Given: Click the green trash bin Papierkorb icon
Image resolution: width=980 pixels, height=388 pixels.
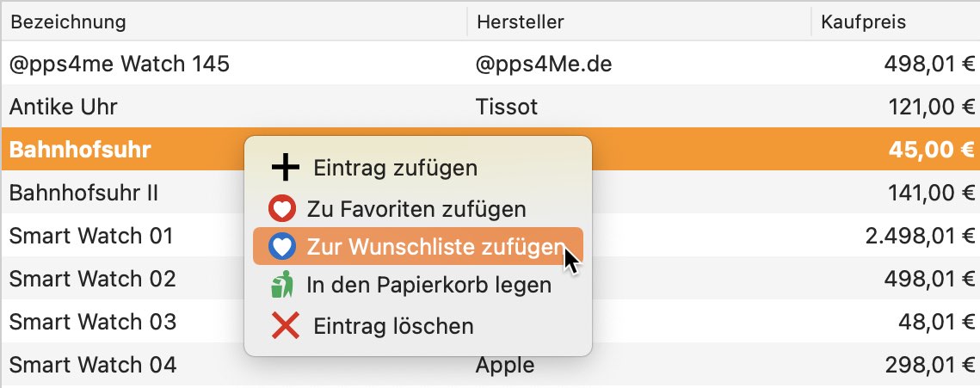Looking at the screenshot, I should 282,285.
